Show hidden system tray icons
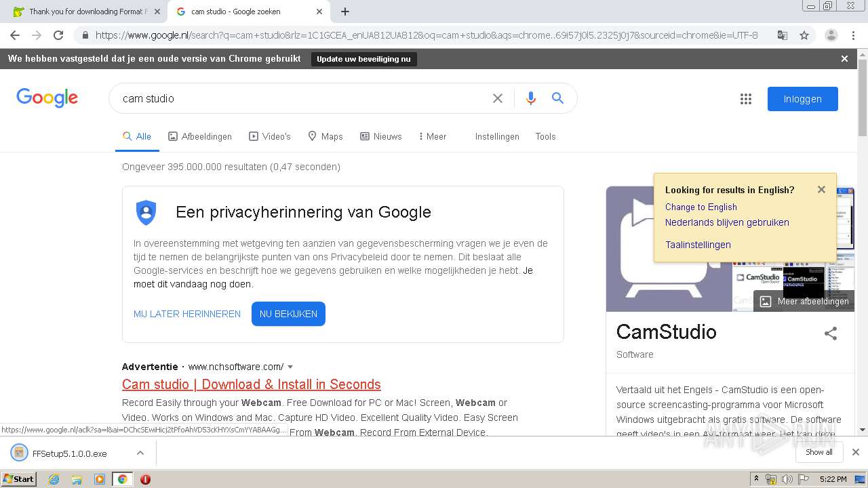Viewport: 868px width, 488px height. pyautogui.click(x=756, y=479)
